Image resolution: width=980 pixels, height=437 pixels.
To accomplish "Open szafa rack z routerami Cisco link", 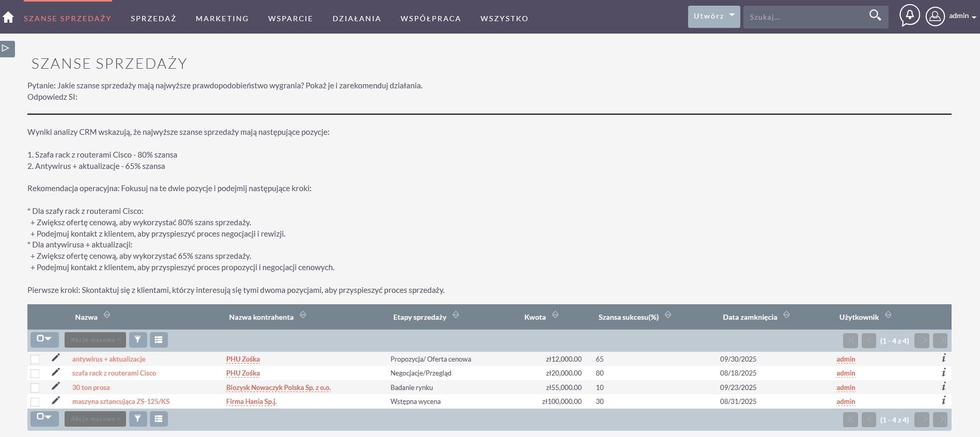I will click(x=114, y=373).
